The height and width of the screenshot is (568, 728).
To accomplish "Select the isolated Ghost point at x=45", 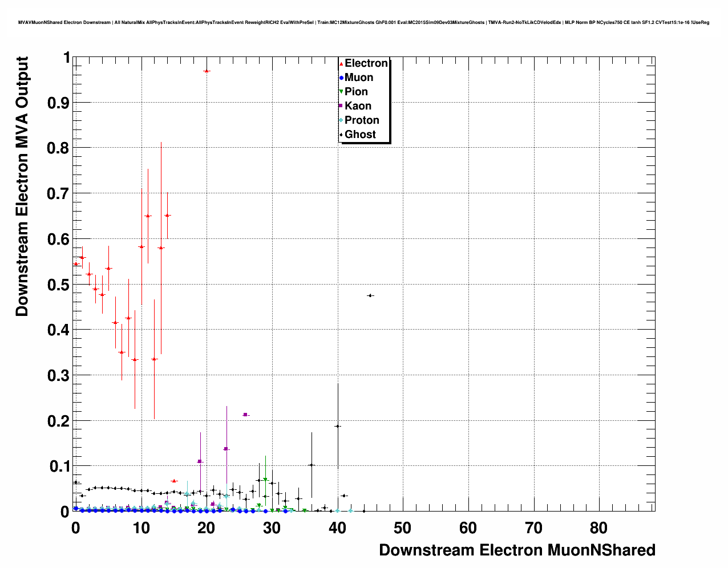I will [x=370, y=295].
